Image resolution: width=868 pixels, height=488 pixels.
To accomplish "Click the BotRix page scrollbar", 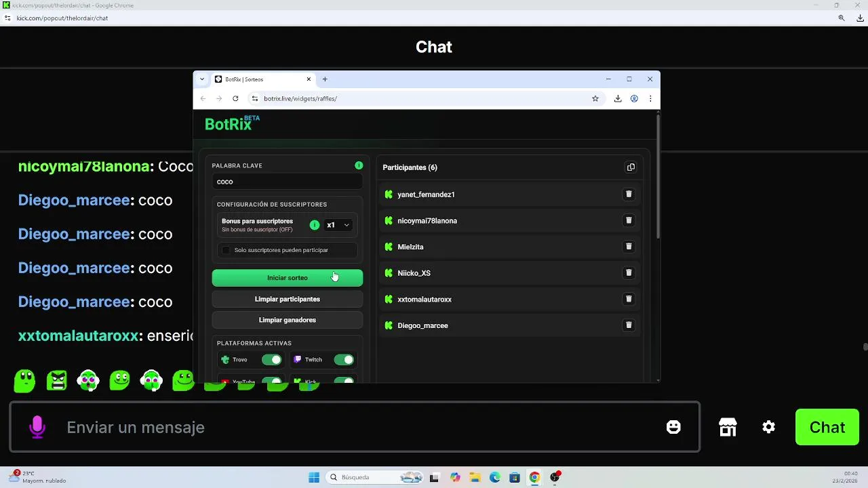I will pyautogui.click(x=657, y=176).
